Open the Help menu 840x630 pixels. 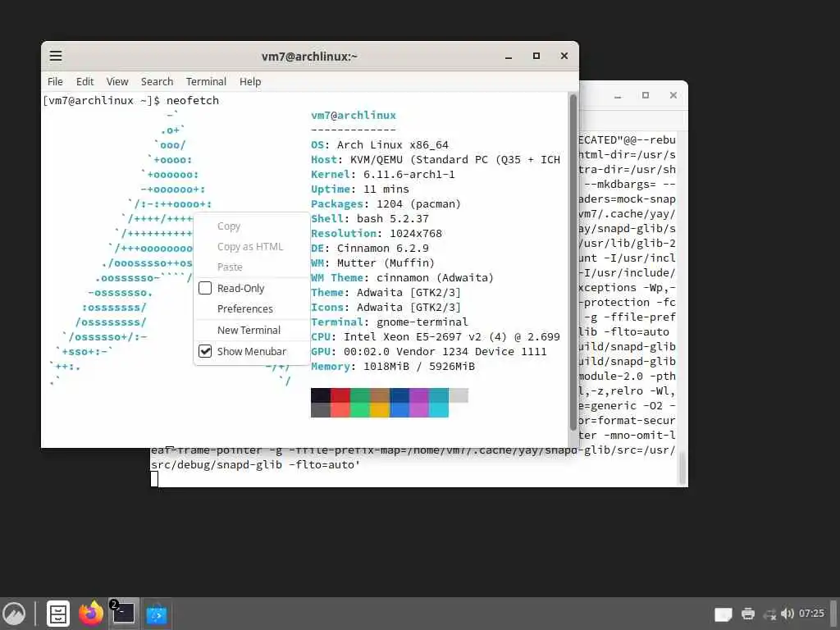coord(250,81)
